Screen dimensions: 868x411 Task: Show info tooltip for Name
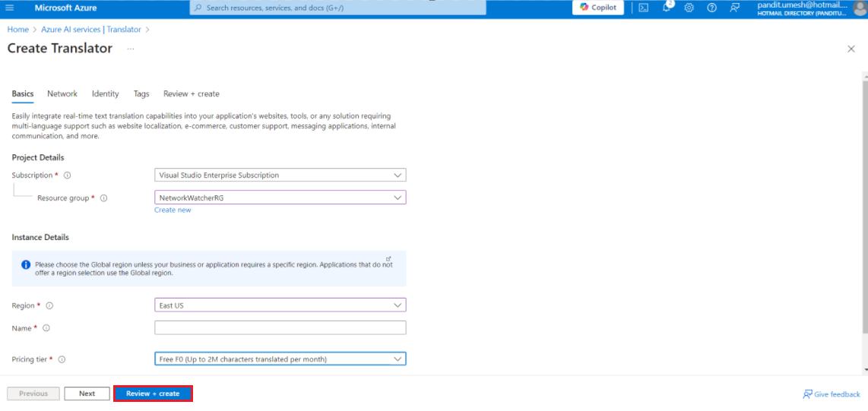click(x=46, y=328)
